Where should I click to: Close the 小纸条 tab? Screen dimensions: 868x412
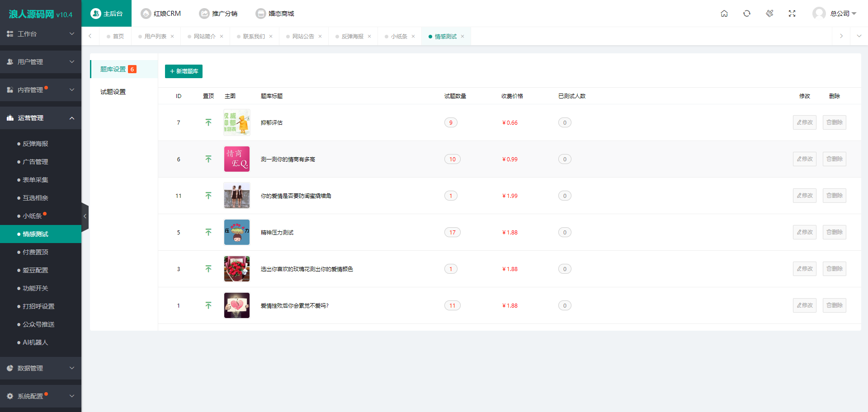point(413,37)
